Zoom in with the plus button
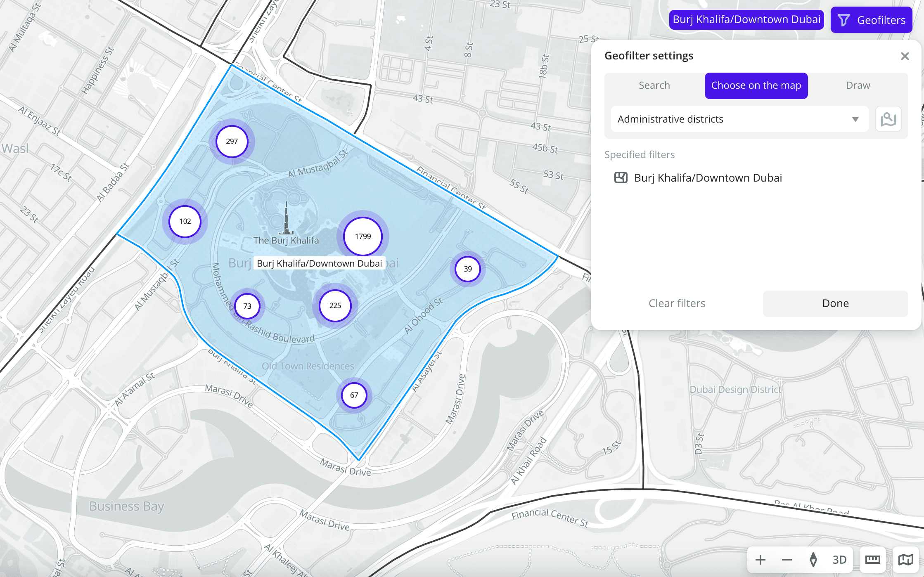This screenshot has width=924, height=577. [x=761, y=560]
